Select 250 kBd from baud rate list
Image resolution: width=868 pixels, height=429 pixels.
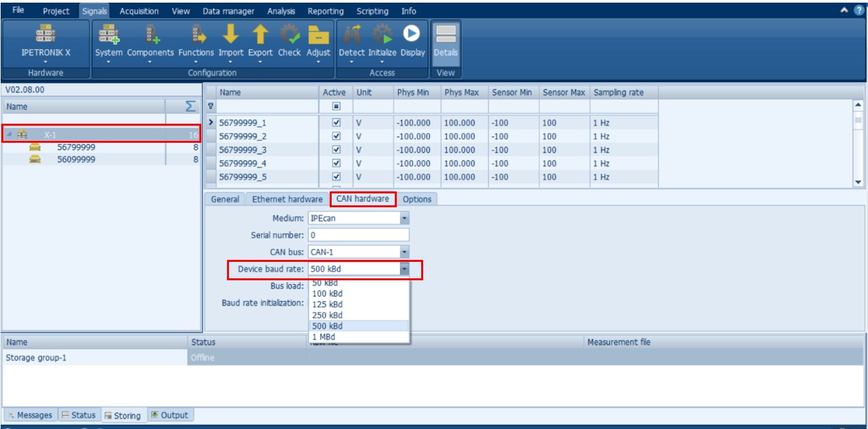click(327, 315)
